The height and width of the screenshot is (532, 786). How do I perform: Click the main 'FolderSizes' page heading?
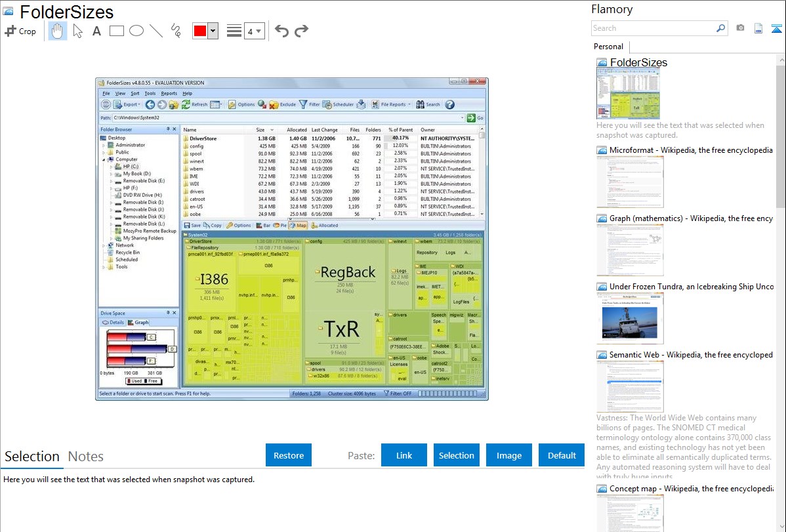[x=67, y=12]
